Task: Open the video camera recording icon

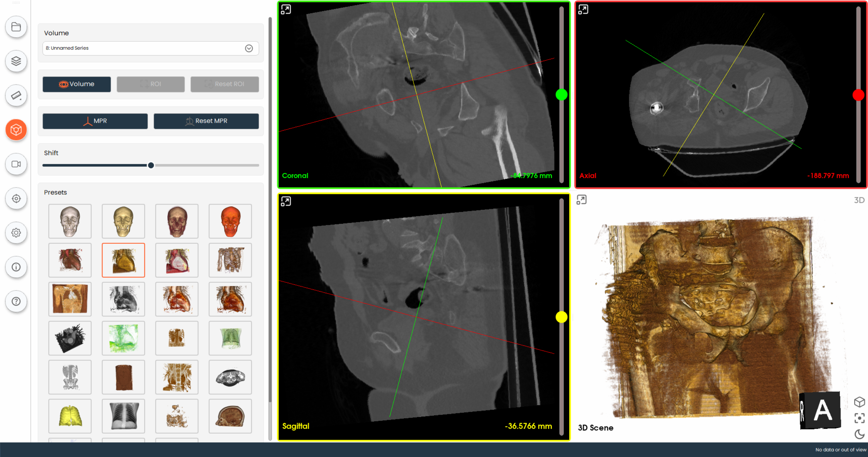Action: [x=16, y=164]
